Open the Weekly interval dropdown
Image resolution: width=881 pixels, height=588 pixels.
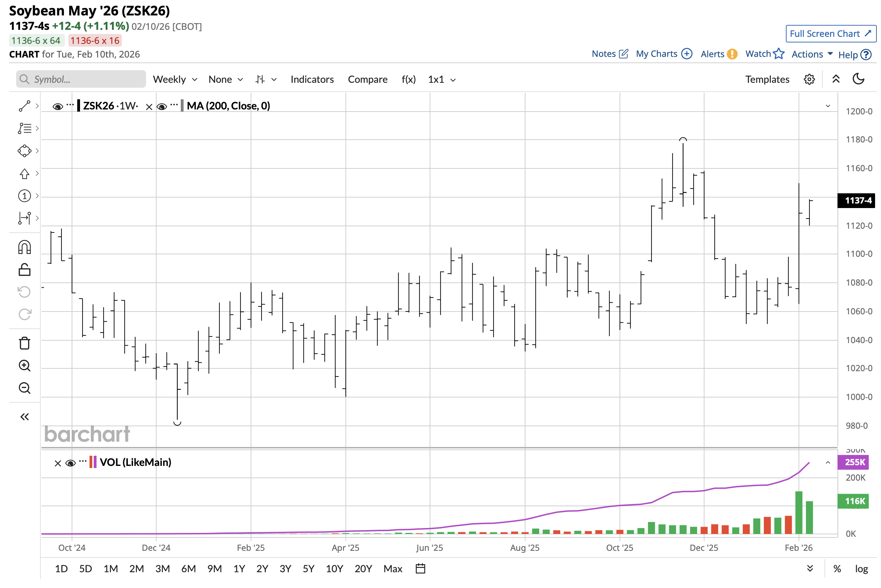[175, 80]
